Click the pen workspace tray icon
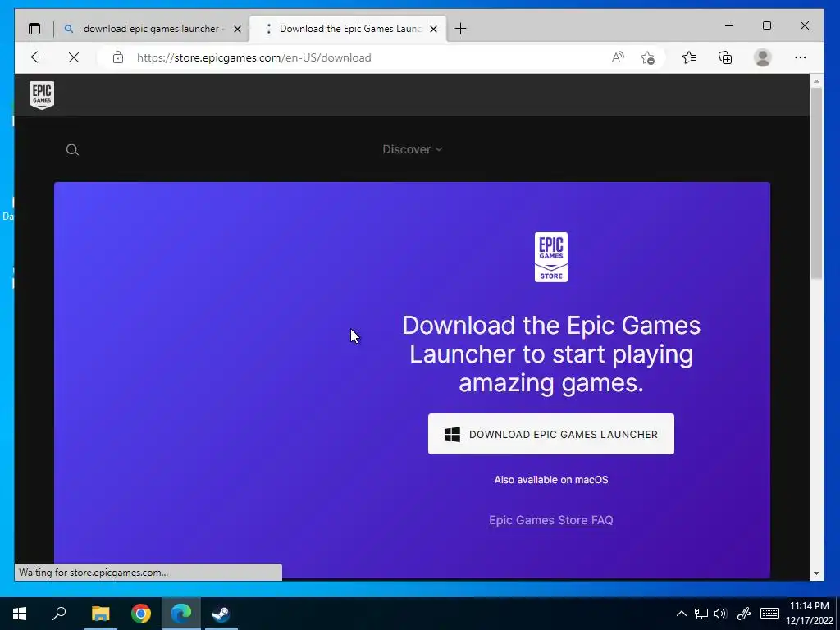Screen dimensions: 840x630 pos(743,614)
